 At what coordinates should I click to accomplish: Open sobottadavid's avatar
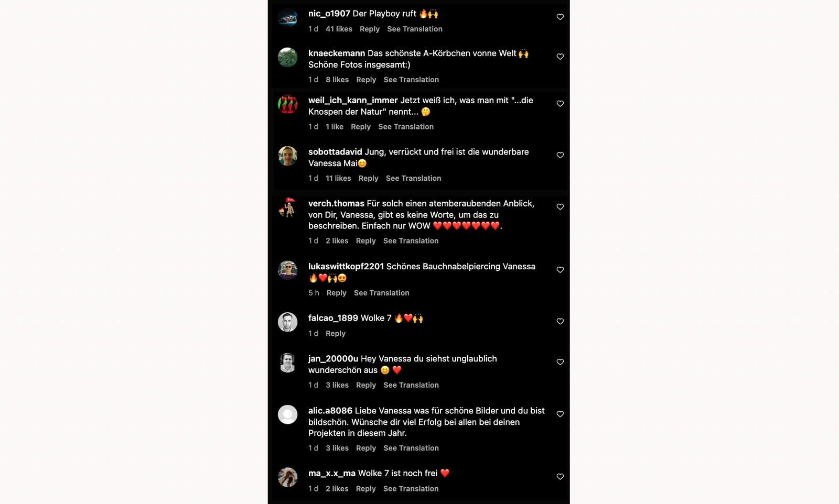(287, 156)
